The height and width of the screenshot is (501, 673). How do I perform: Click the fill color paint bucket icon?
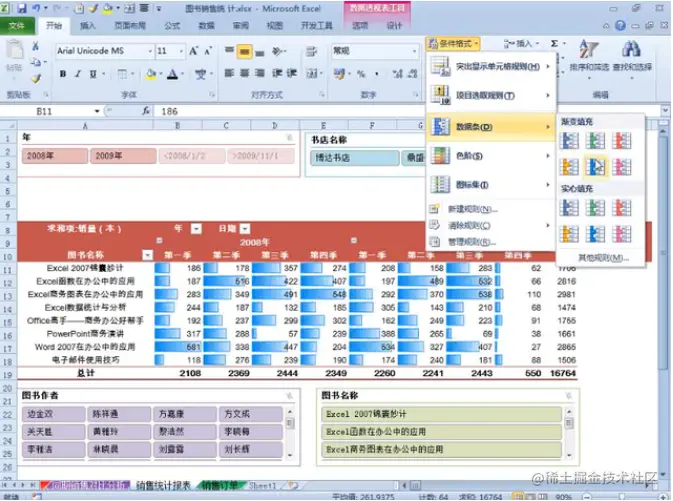[151, 74]
